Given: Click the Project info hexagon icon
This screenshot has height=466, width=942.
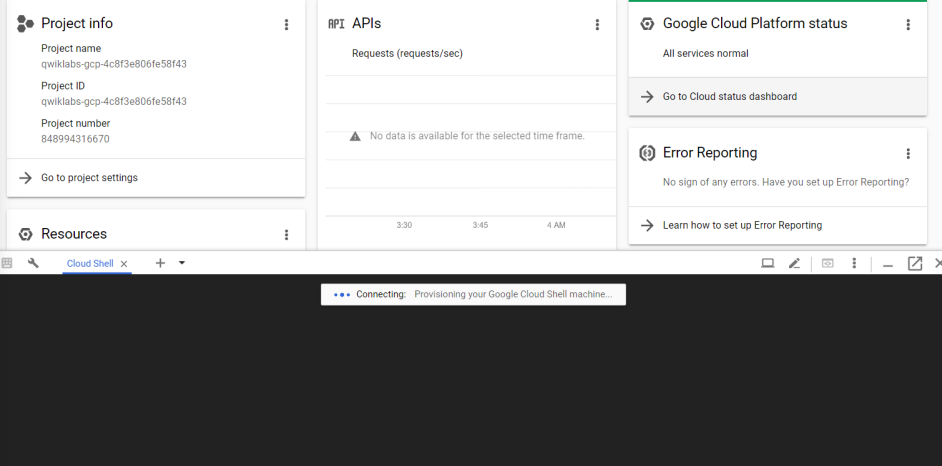Looking at the screenshot, I should (25, 23).
